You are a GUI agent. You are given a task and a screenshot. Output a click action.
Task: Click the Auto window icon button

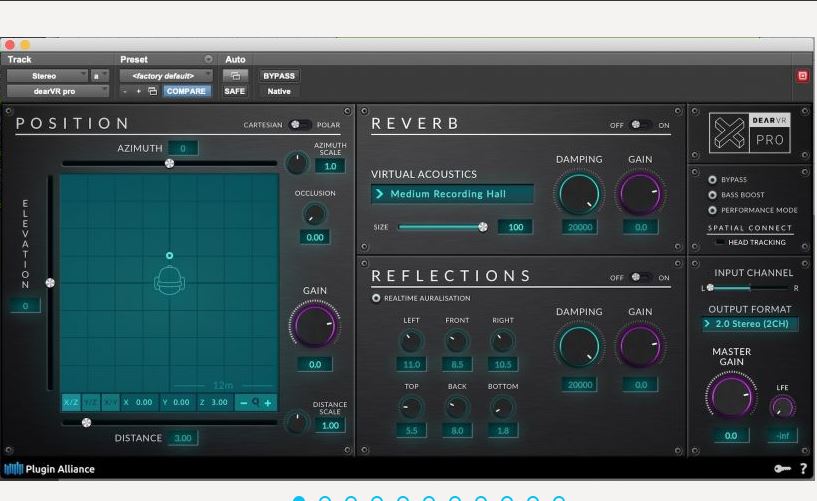click(x=236, y=76)
